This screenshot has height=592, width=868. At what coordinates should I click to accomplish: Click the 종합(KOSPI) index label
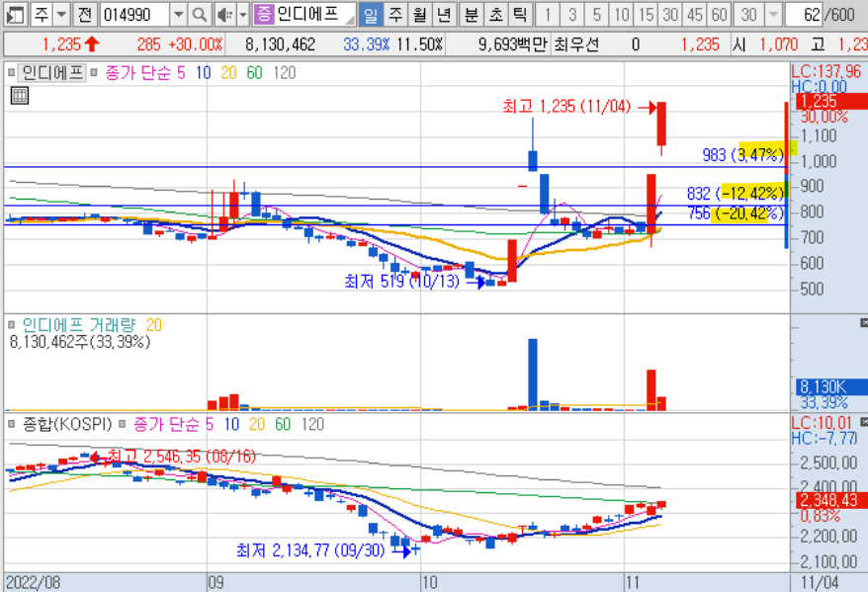[67, 424]
